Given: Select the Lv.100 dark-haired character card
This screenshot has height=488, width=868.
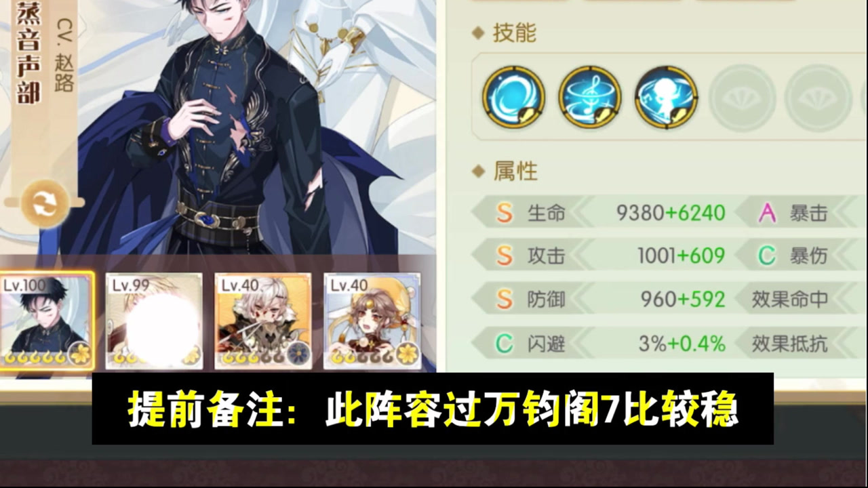Looking at the screenshot, I should tap(46, 321).
